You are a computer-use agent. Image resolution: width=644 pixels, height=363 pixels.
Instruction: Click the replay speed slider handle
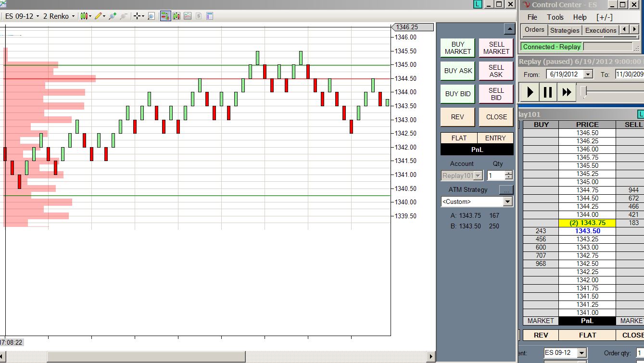click(584, 91)
